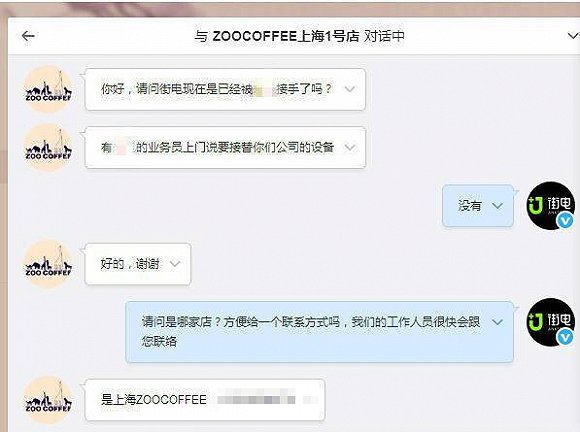
Task: Click ZOO COFFEE avatar beside second message
Action: [48, 148]
